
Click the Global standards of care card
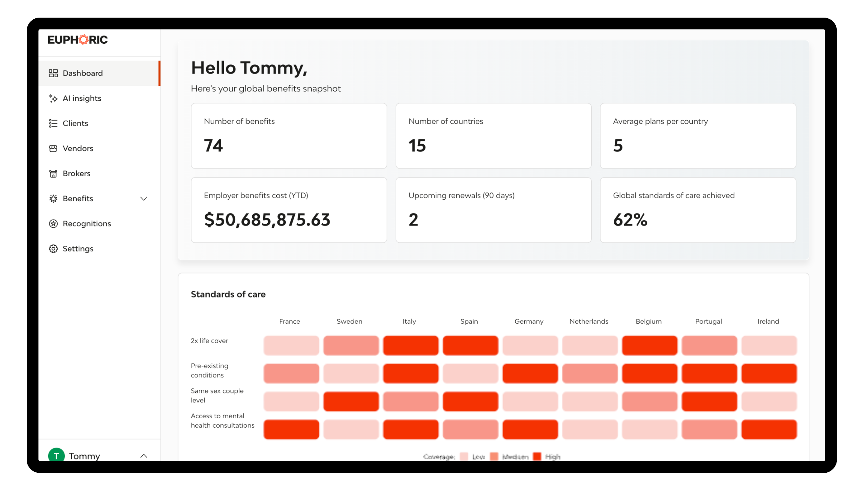[x=698, y=210]
